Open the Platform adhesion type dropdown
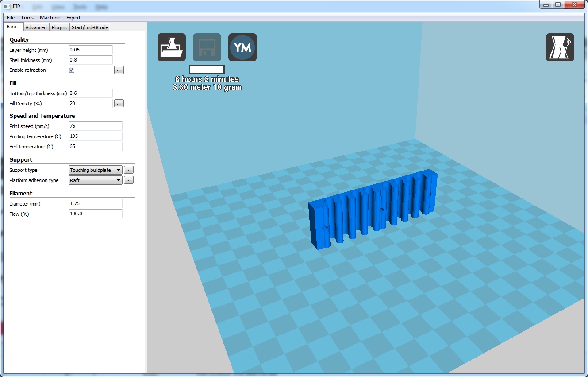Screen dimensions: 588x377 click(96, 180)
